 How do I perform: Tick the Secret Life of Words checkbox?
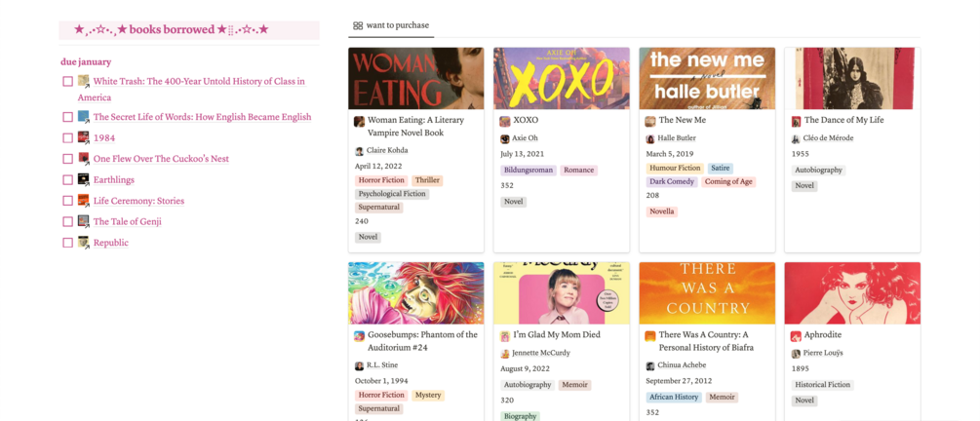click(67, 117)
